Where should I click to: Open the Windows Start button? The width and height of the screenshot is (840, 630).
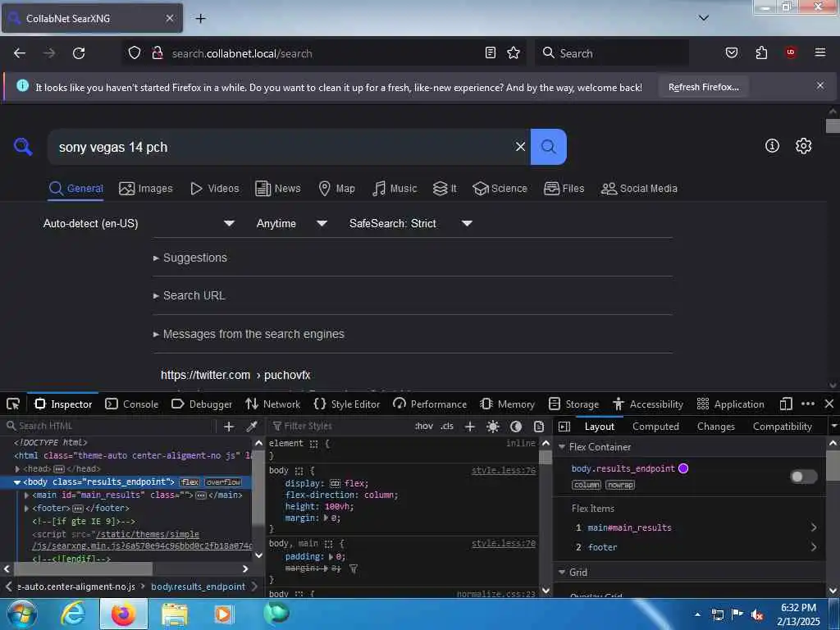point(21,614)
